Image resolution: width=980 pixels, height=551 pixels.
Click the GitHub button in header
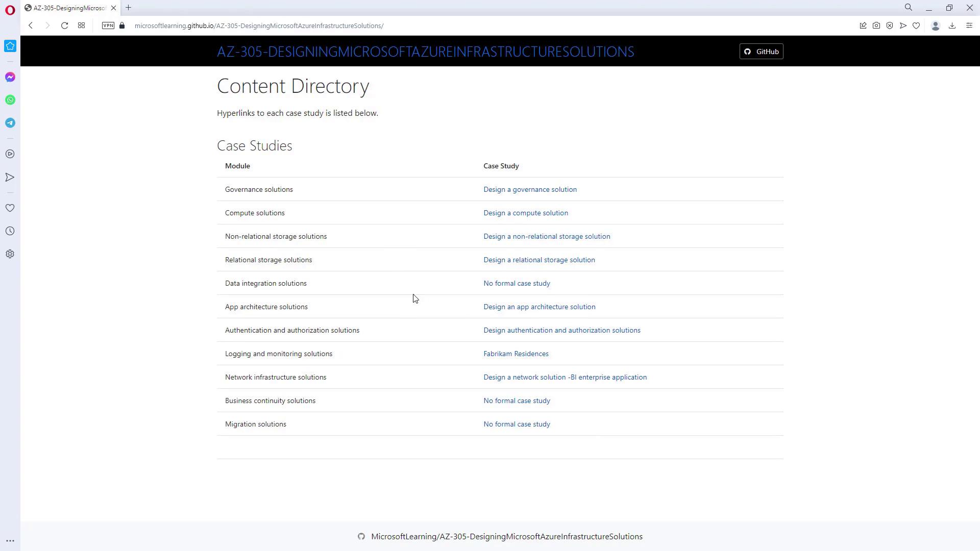[x=761, y=52]
